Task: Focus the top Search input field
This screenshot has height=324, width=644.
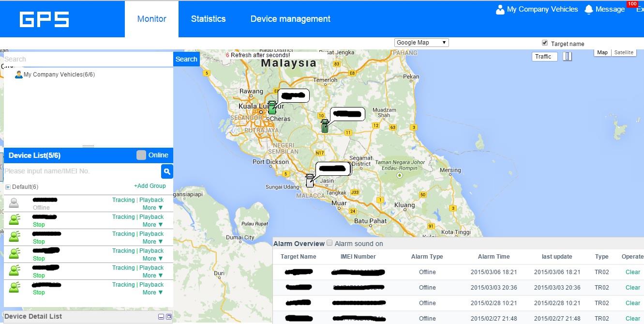Action: click(89, 59)
